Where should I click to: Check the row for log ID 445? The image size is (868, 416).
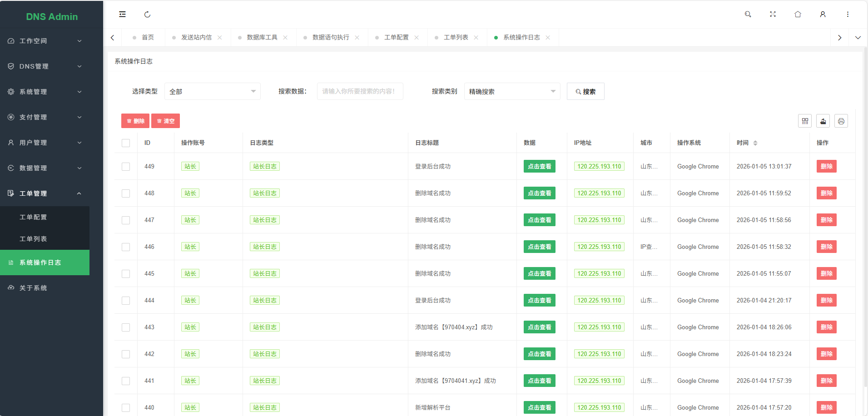point(126,274)
